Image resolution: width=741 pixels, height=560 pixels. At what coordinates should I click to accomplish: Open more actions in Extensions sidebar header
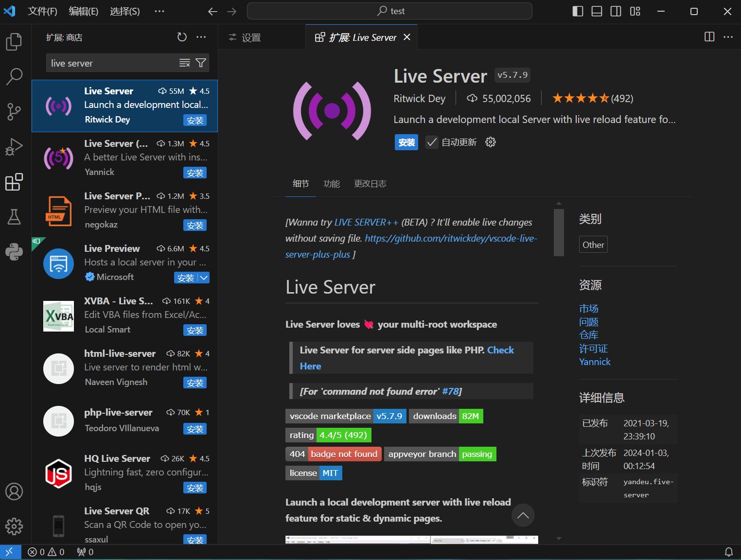(201, 37)
